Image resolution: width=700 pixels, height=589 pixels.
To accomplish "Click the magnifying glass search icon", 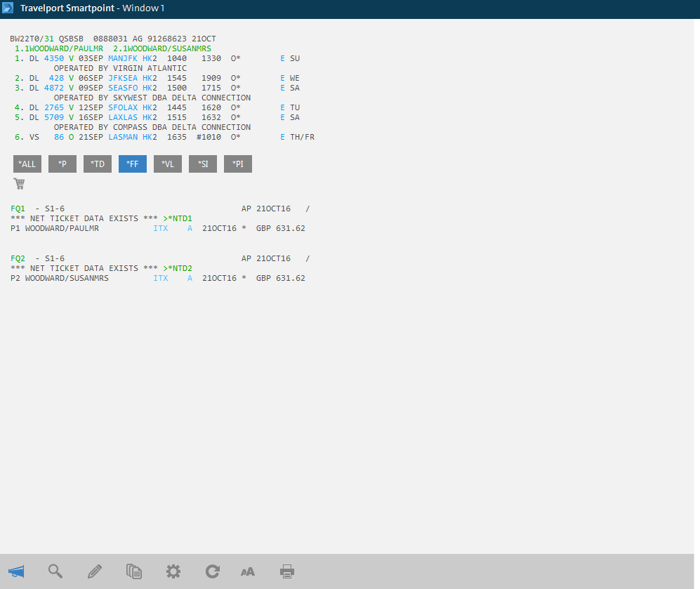I will 55,571.
